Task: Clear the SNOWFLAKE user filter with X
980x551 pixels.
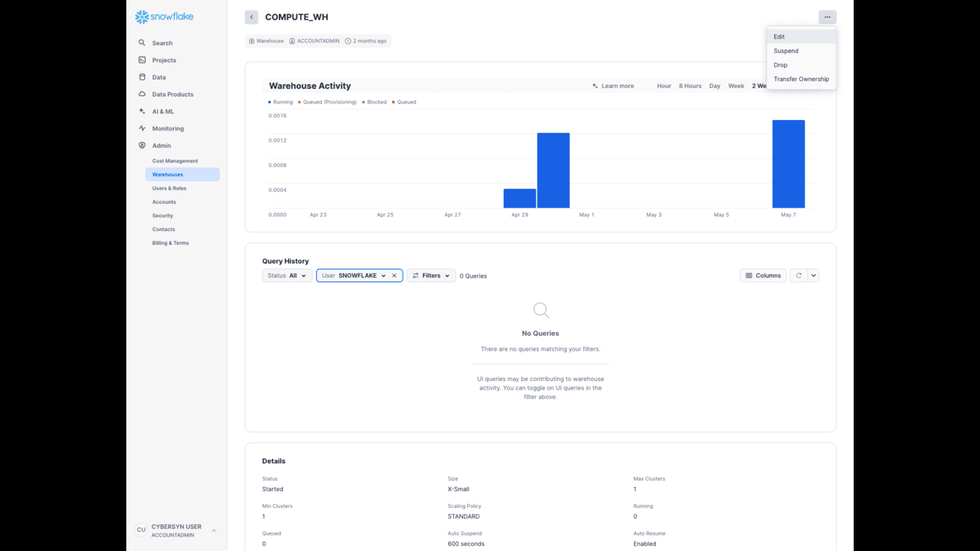Action: (394, 275)
